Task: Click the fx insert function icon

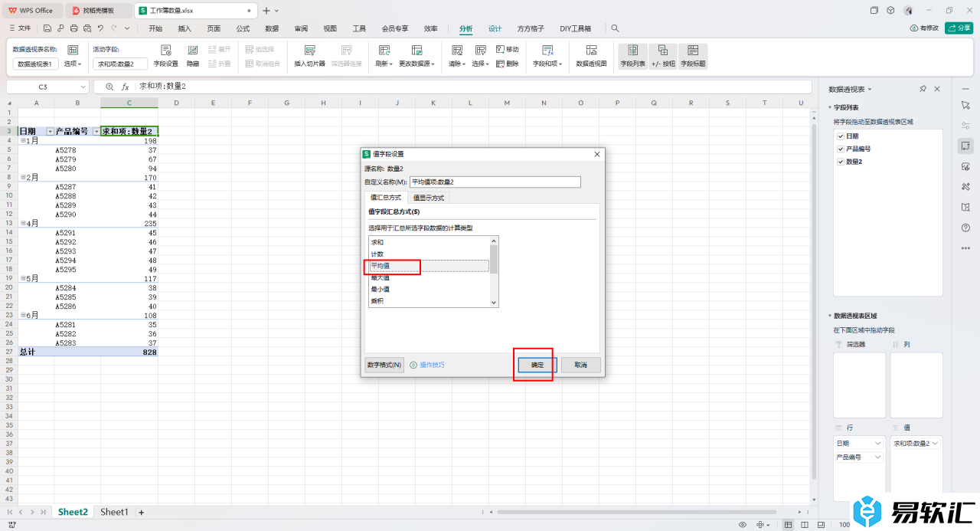Action: pos(126,87)
